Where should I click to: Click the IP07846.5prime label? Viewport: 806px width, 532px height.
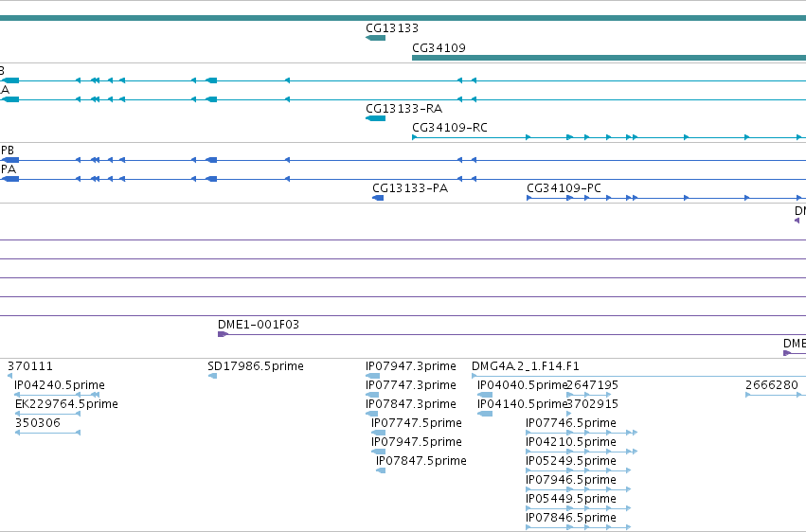[570, 518]
